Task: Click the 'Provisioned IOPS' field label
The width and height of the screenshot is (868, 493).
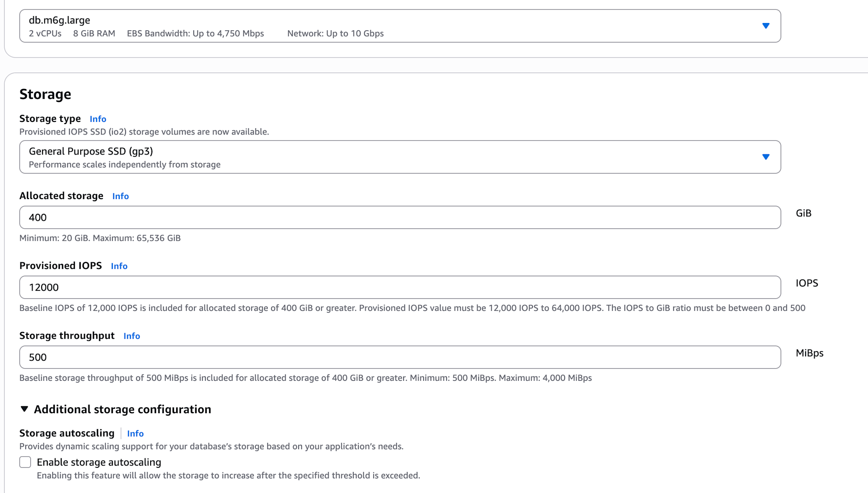Action: 60,266
